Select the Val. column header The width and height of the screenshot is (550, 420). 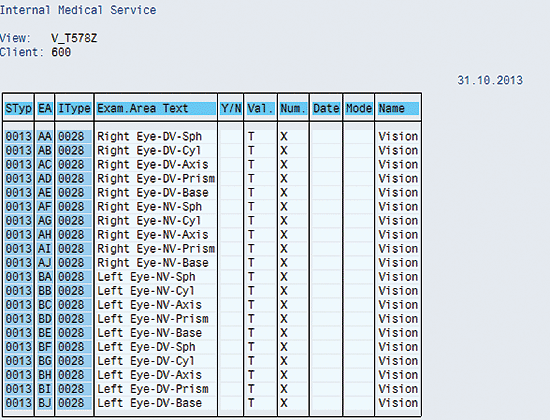pyautogui.click(x=261, y=108)
